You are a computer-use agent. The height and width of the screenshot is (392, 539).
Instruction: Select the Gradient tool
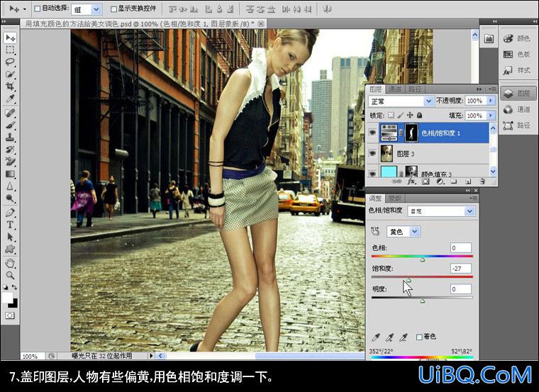(x=11, y=174)
